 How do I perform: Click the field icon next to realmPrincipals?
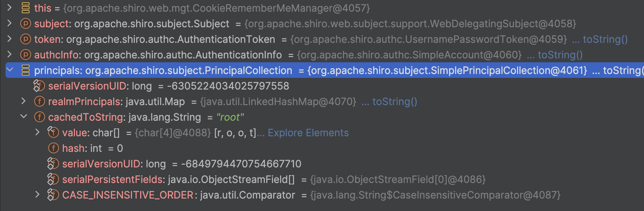pyautogui.click(x=39, y=101)
